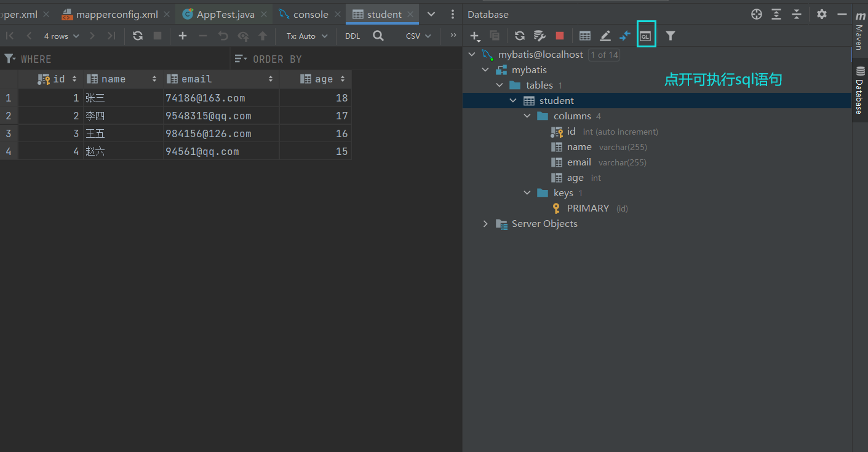
Task: Revert changes in the table editor
Action: 223,36
